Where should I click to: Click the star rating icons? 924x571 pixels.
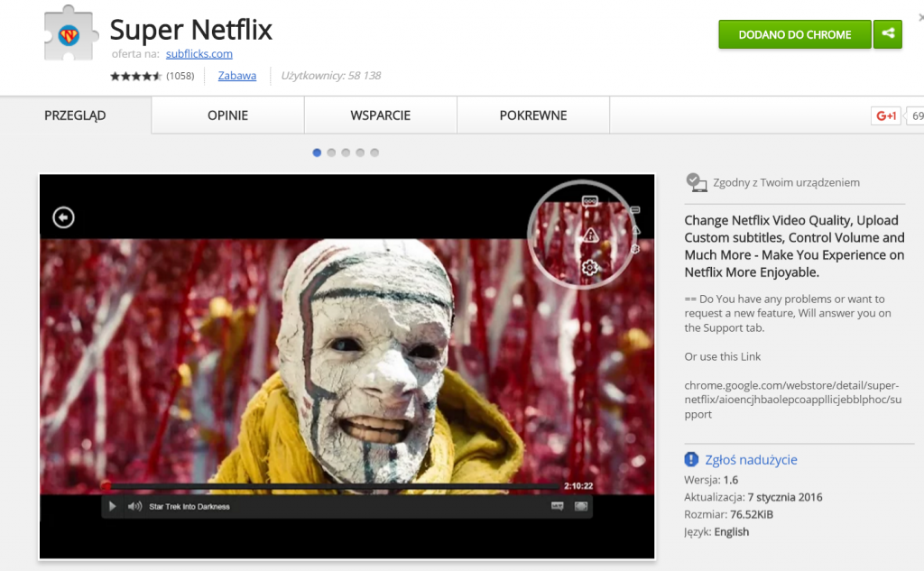(135, 76)
